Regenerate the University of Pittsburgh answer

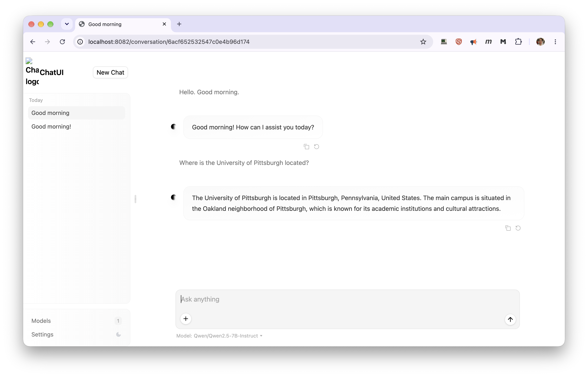518,228
